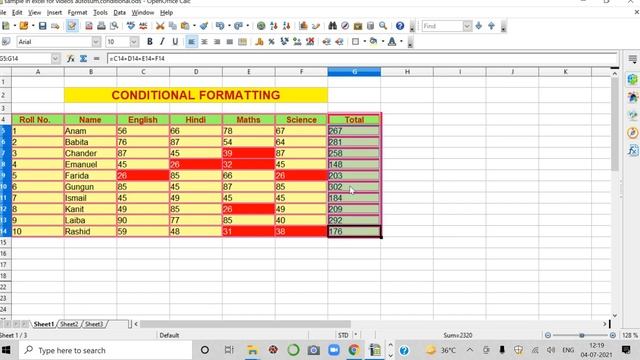Open the Gallery icon

(x=358, y=26)
